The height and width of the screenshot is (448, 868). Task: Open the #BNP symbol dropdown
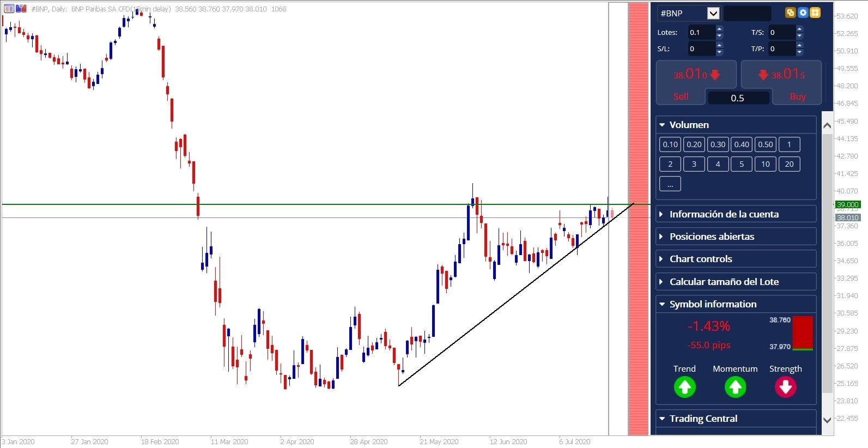tap(713, 14)
